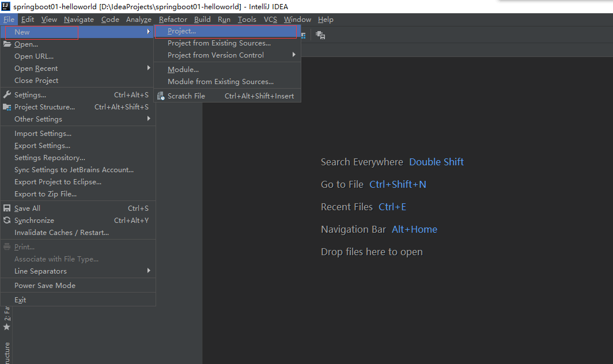613x364 pixels.
Task: Expand the Line Separators submenu arrow
Action: 149,270
